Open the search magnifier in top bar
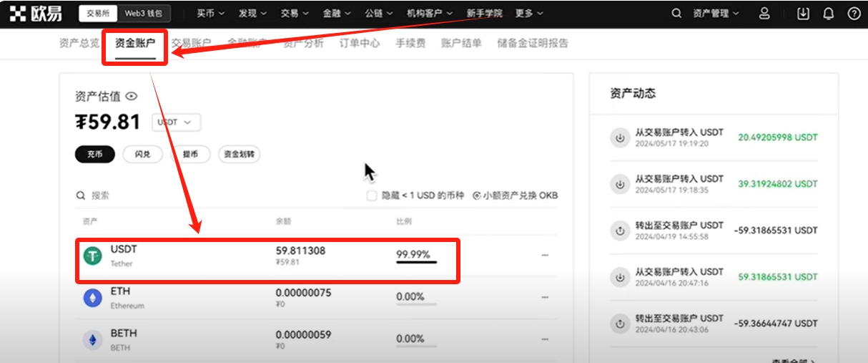Image resolution: width=868 pixels, height=363 pixels. pos(676,14)
